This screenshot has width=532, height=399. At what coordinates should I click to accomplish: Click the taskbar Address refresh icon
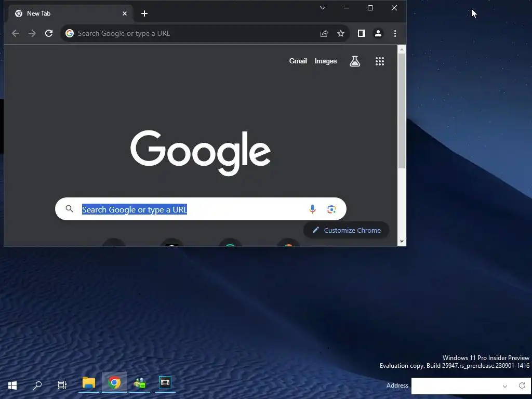click(522, 385)
